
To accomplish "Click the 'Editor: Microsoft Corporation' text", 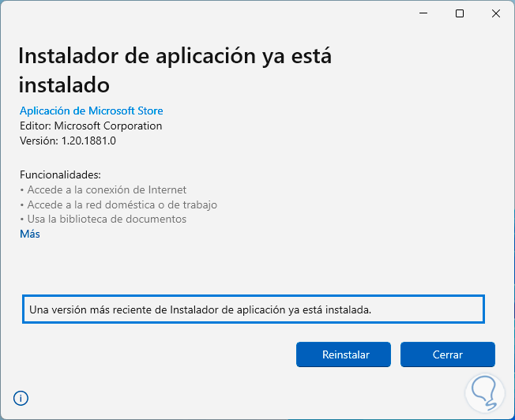I will point(91,126).
